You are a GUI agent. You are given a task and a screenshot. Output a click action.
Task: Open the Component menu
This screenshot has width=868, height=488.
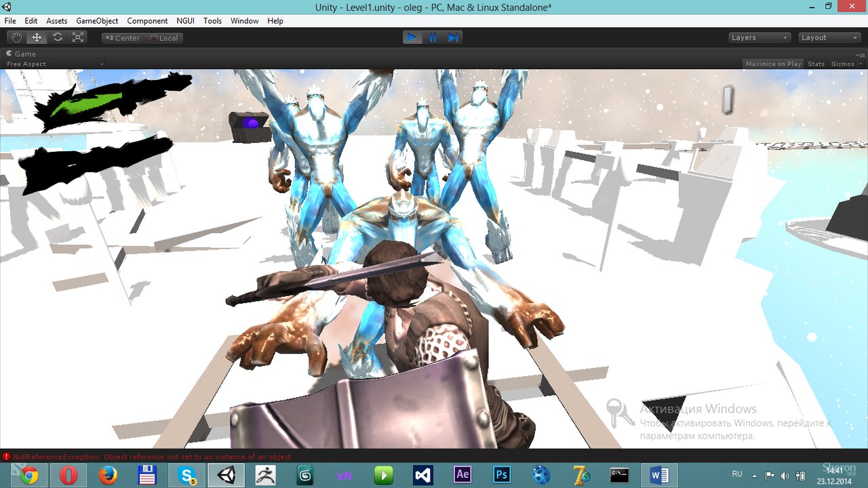147,21
